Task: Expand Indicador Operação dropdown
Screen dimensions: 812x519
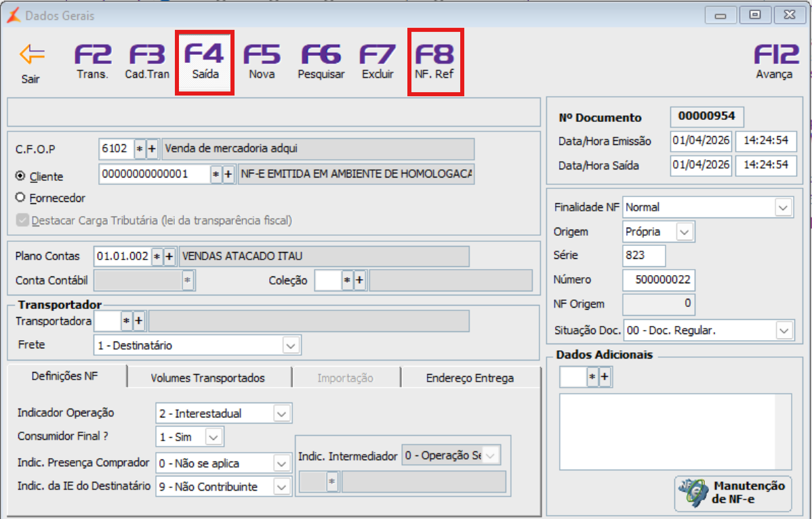Action: pos(281,413)
